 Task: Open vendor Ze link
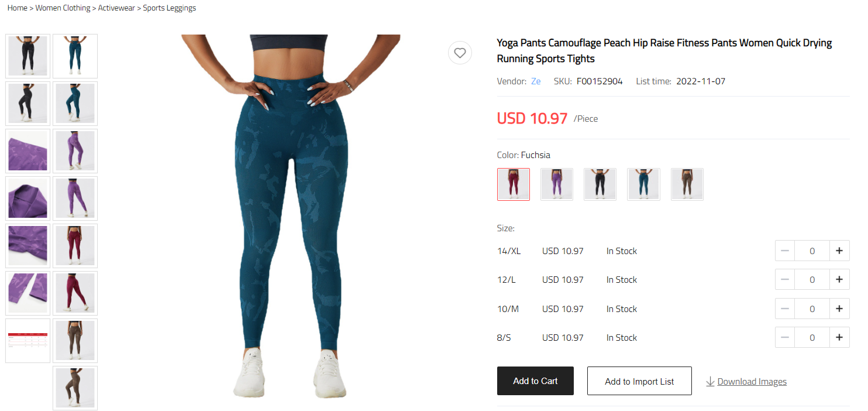(536, 81)
